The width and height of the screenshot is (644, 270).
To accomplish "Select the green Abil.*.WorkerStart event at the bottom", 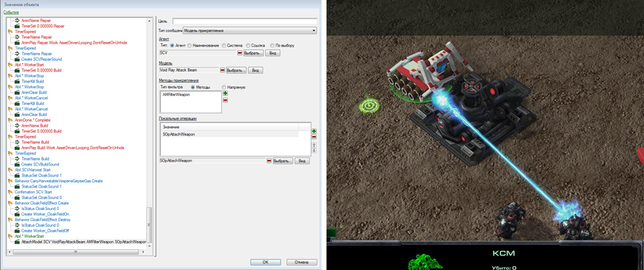I will tap(29, 236).
